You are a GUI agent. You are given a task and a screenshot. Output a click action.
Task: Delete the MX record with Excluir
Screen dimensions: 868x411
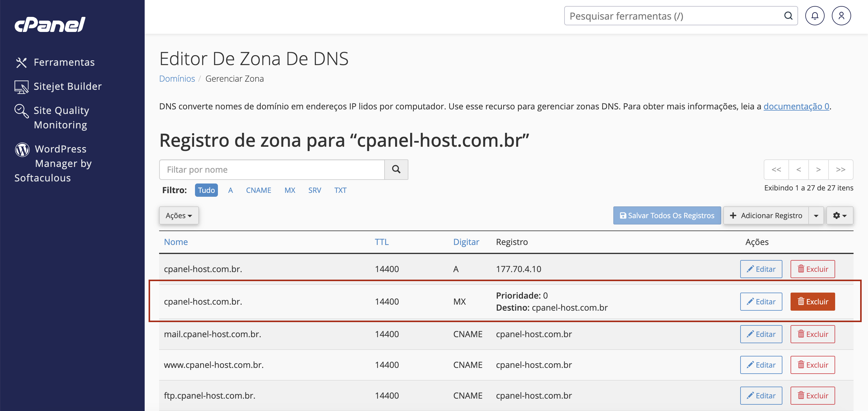[813, 302]
